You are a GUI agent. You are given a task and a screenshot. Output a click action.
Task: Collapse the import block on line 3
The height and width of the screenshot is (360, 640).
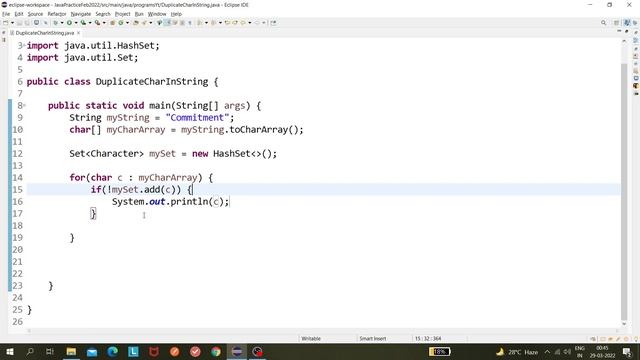(24, 45)
